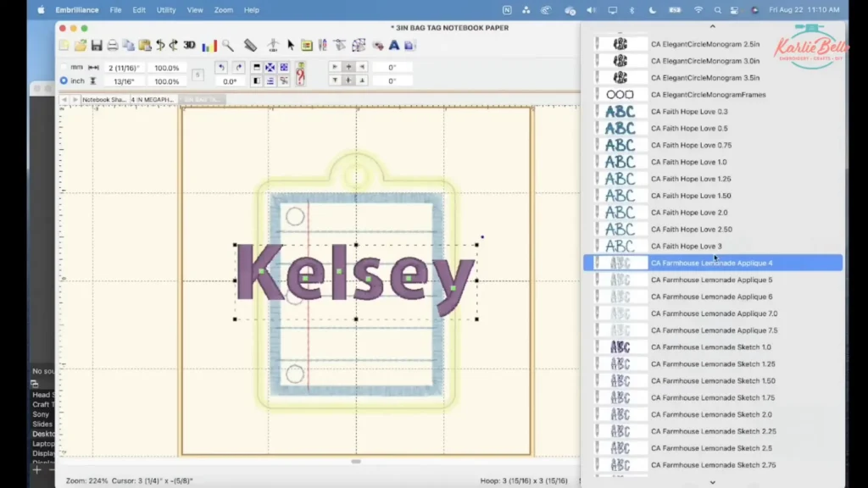Toggle the proportional lock button beside the percentages

tap(198, 75)
